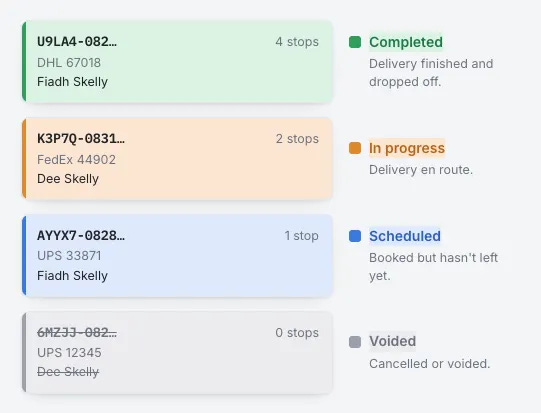
Task: Click the DHL 67018 tracking text
Action: (x=69, y=62)
